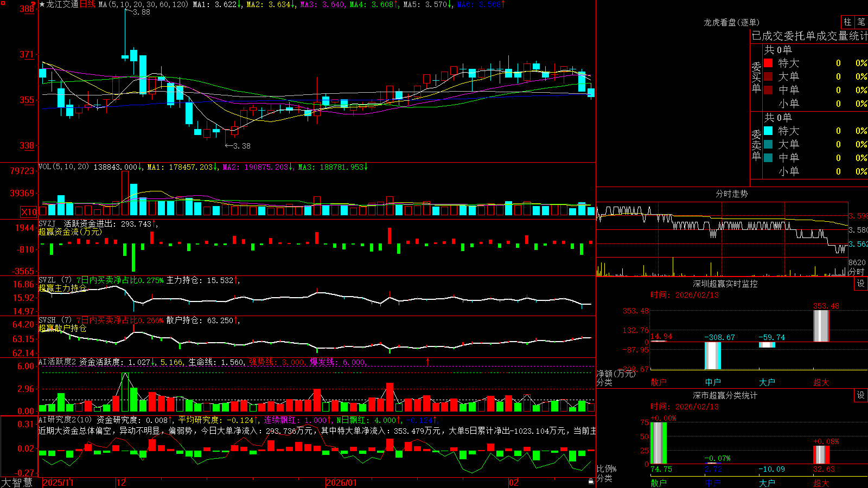Click the VOL(5,10,20) indicator label
This screenshot has height=488, width=868.
pyautogui.click(x=63, y=167)
